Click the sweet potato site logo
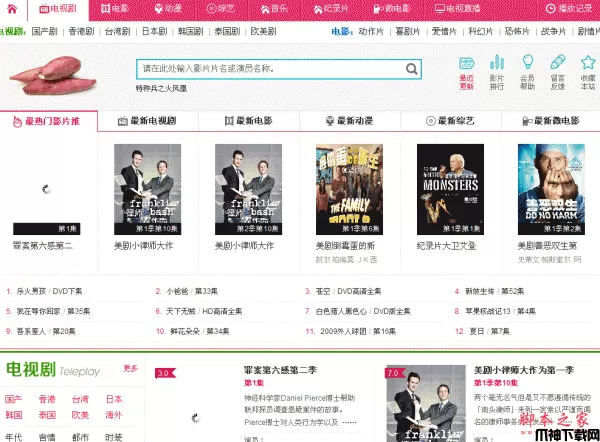600x442 pixels. click(x=53, y=75)
